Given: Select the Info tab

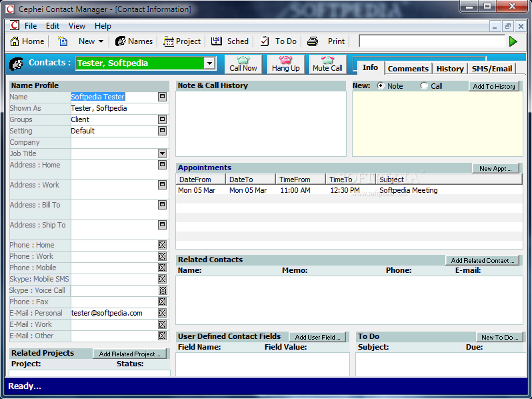Looking at the screenshot, I should (370, 67).
